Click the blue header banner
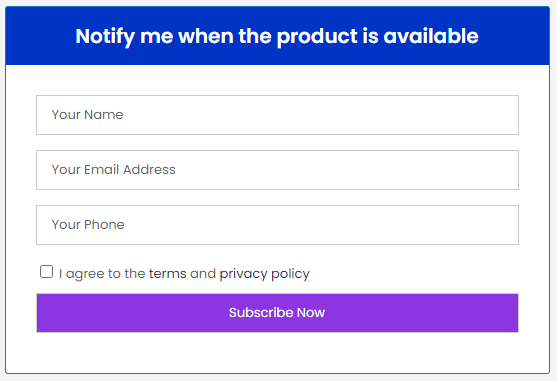 point(277,36)
